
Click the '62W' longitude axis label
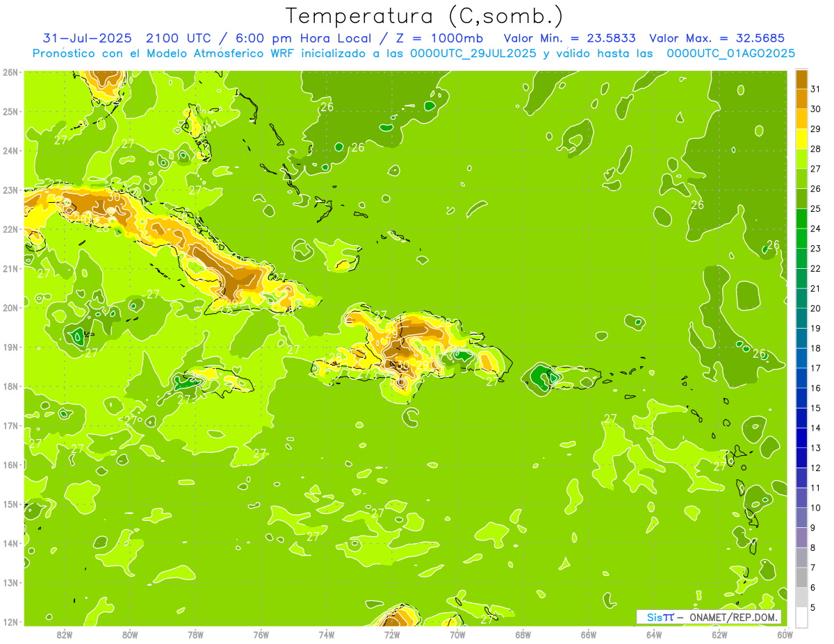point(719,635)
